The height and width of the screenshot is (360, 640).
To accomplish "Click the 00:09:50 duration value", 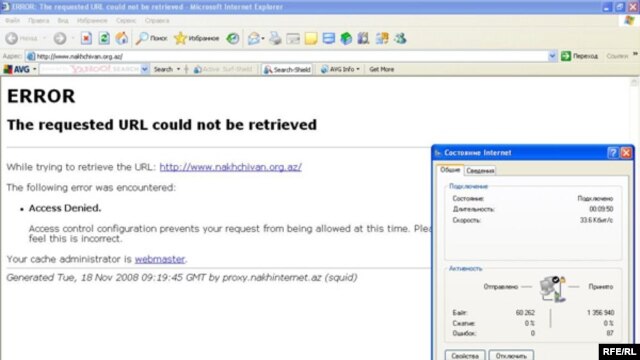I will (601, 209).
